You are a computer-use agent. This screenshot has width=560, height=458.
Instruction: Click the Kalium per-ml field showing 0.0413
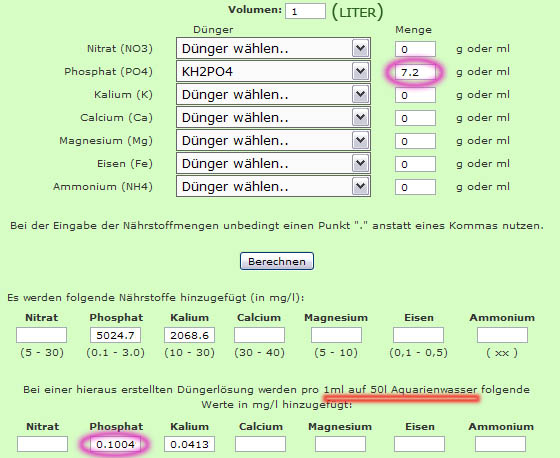[189, 444]
